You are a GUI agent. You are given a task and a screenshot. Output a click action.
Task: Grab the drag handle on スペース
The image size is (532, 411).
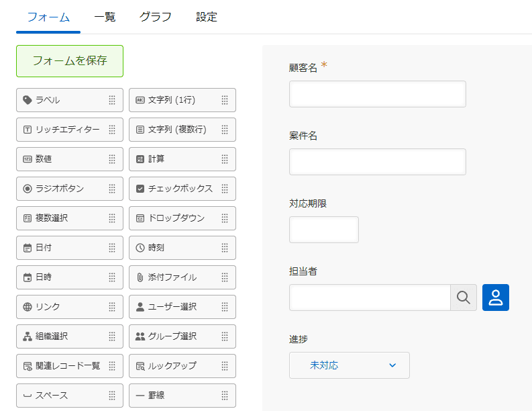(112, 396)
